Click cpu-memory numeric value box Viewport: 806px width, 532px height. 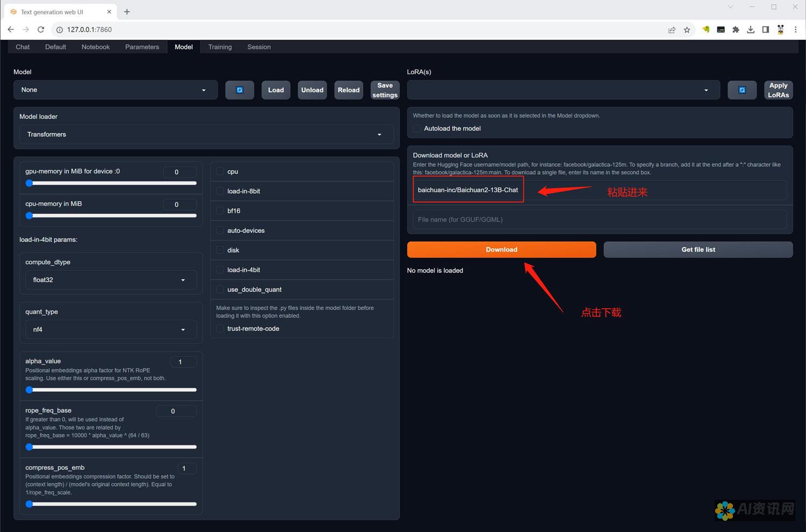179,205
